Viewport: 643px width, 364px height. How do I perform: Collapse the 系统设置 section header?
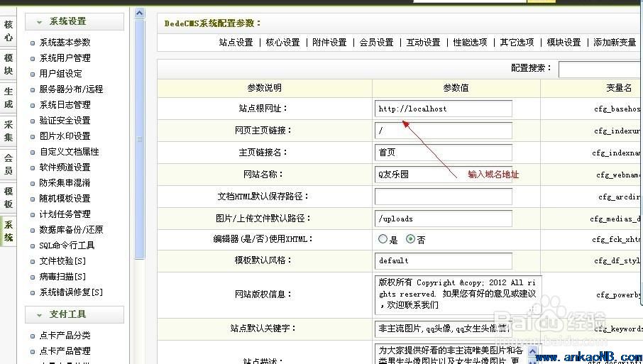[74, 22]
